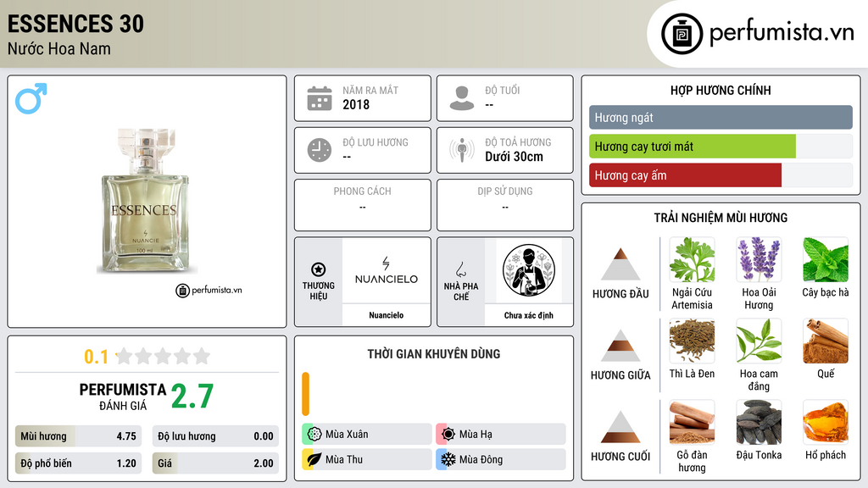Click the Mùa Hạ season label
This screenshot has height=488, width=868.
pos(476,435)
